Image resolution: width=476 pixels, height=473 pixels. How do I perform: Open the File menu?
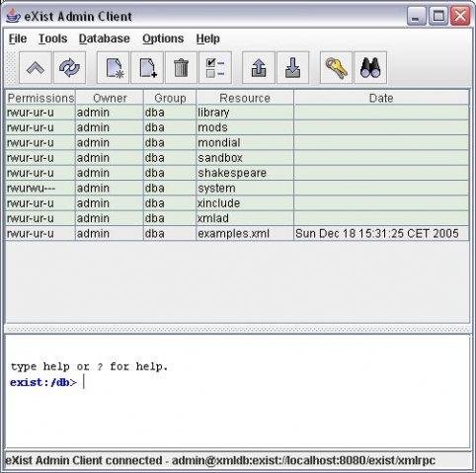18,39
